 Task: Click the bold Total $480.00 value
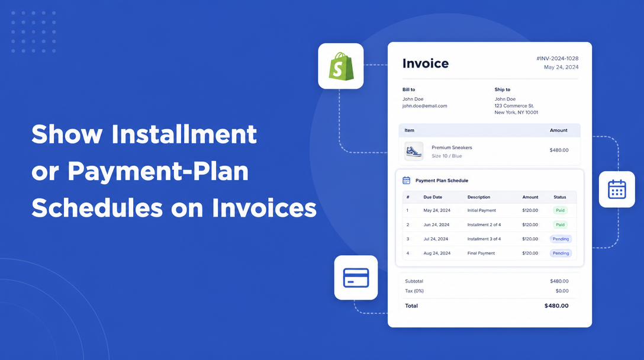556,306
